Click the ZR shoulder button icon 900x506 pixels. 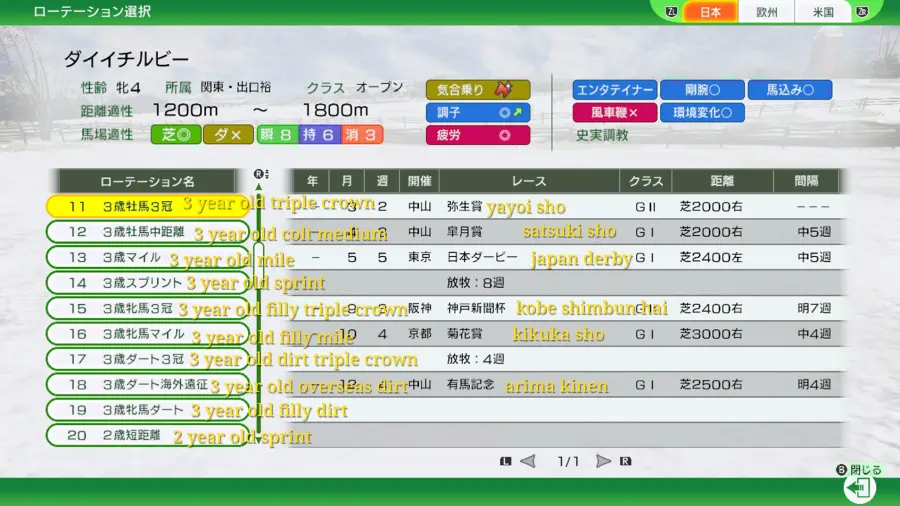pos(862,12)
